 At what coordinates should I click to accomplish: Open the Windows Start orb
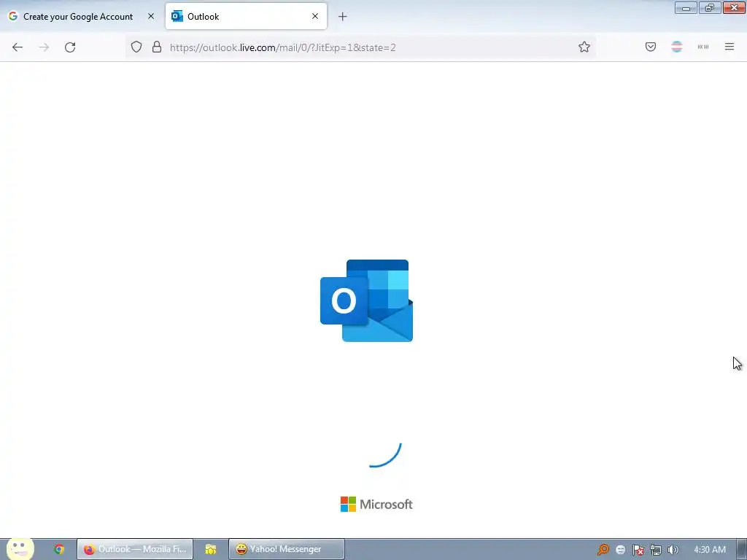point(20,549)
